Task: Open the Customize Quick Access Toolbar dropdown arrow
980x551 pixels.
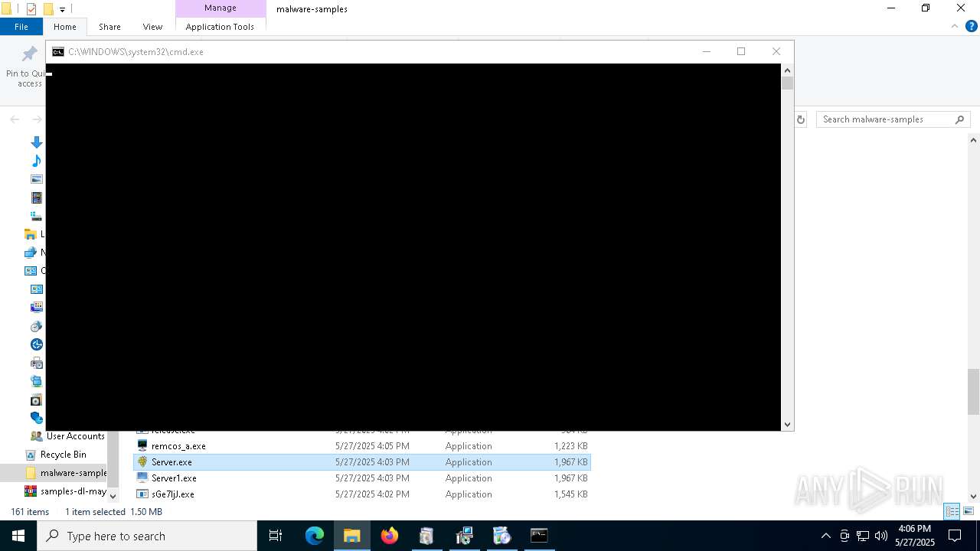Action: (x=62, y=10)
